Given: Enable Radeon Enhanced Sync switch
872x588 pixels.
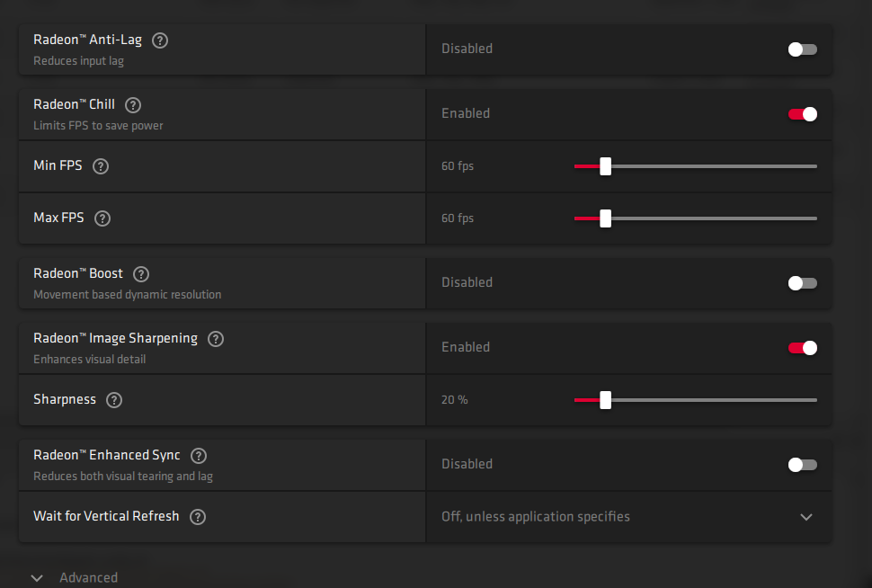Looking at the screenshot, I should (x=803, y=465).
